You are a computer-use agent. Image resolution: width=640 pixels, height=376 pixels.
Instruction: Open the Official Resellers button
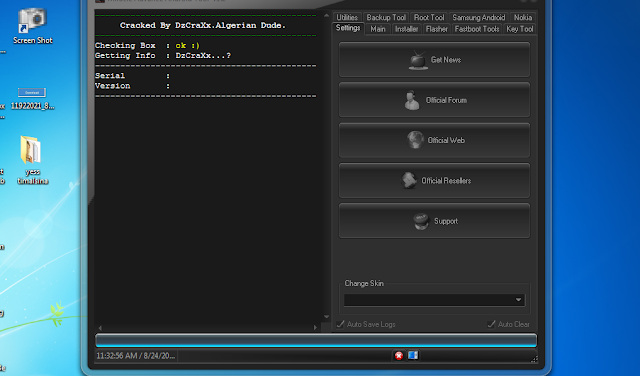[x=434, y=180]
